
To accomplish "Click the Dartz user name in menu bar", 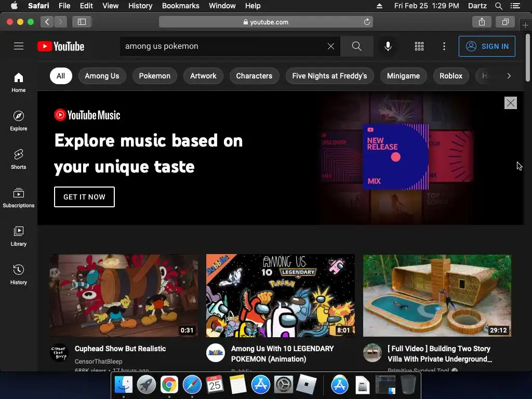I will 477,6.
